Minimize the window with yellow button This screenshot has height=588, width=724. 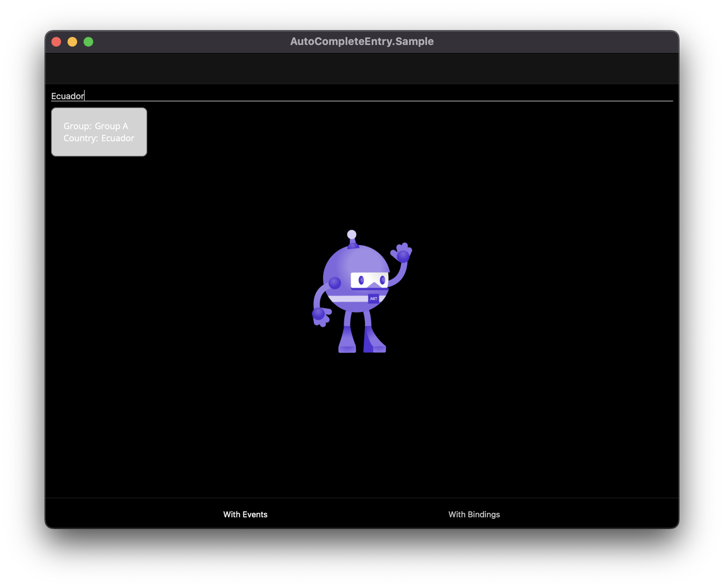coord(72,42)
